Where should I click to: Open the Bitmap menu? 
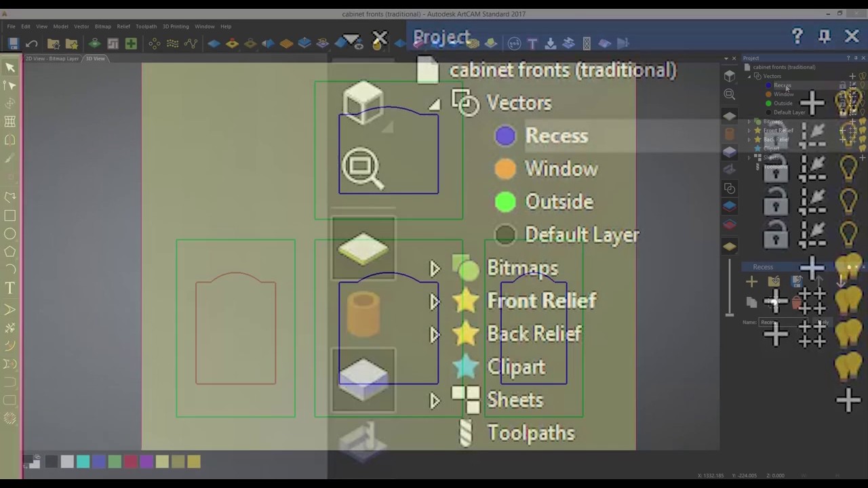point(103,26)
